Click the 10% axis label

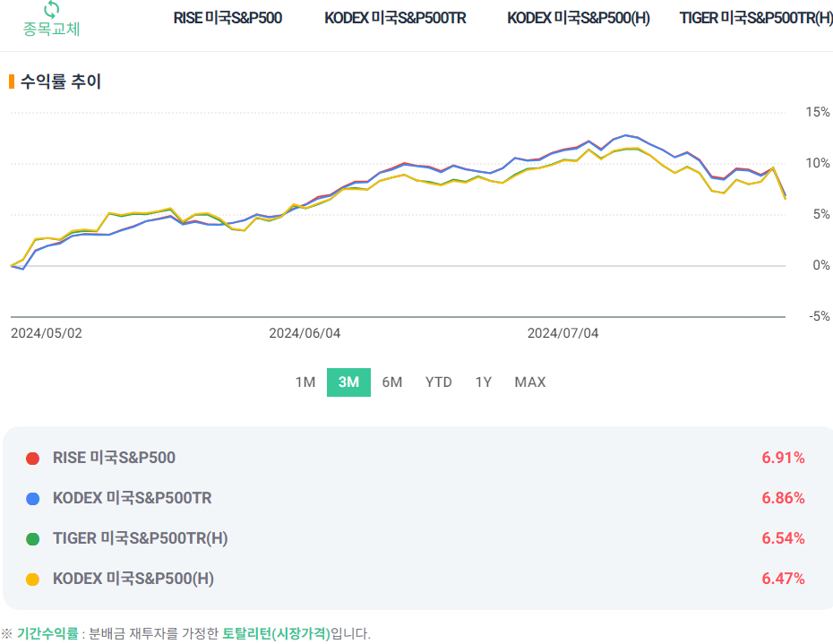(818, 163)
